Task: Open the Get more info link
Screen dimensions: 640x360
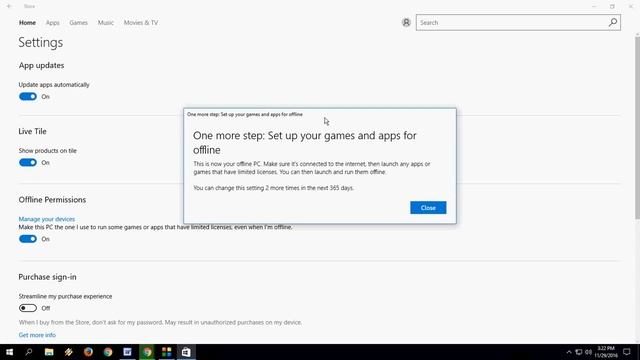Action: 37,335
